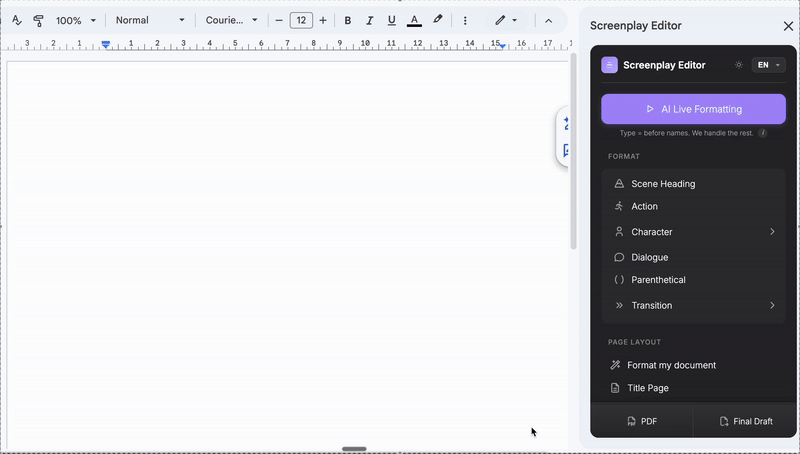
Task: Open the three-dot more options menu
Action: 465,20
